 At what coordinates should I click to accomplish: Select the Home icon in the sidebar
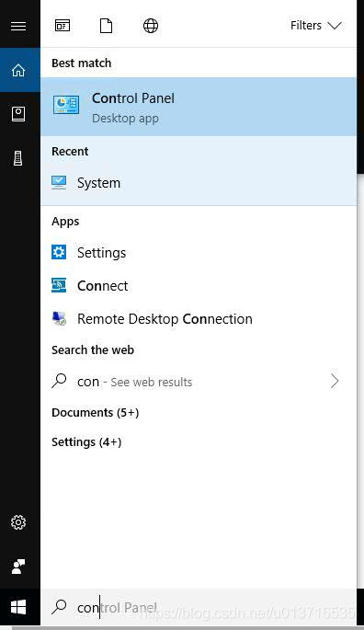click(x=18, y=70)
